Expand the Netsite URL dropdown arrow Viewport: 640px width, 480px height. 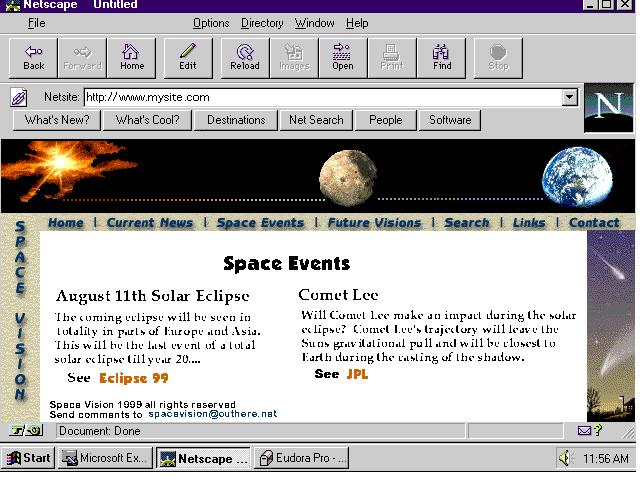[x=570, y=97]
